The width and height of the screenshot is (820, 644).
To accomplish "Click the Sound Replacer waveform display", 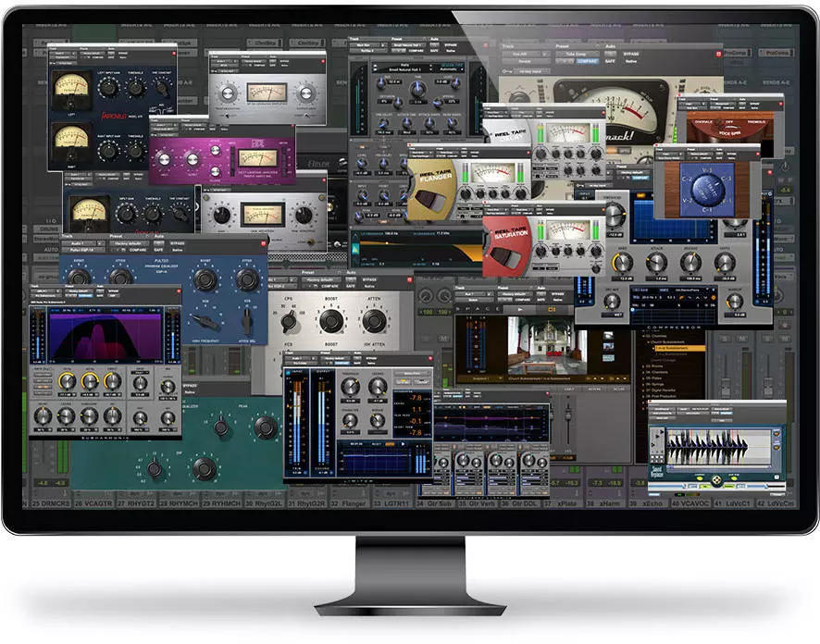I will 718,447.
